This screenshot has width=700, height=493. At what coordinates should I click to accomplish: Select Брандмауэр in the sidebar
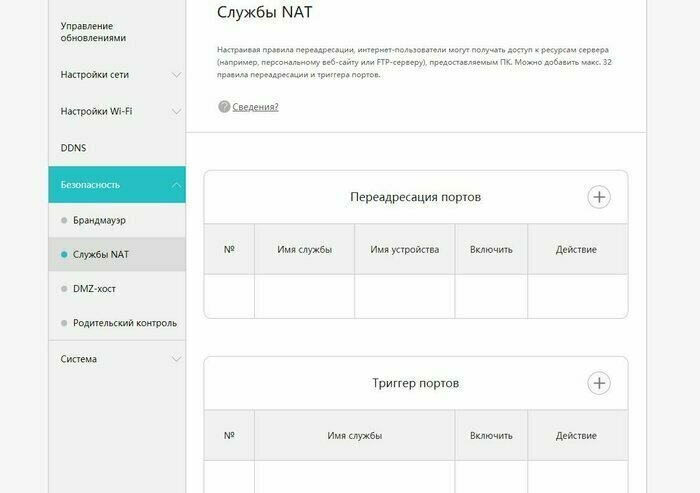[100, 219]
